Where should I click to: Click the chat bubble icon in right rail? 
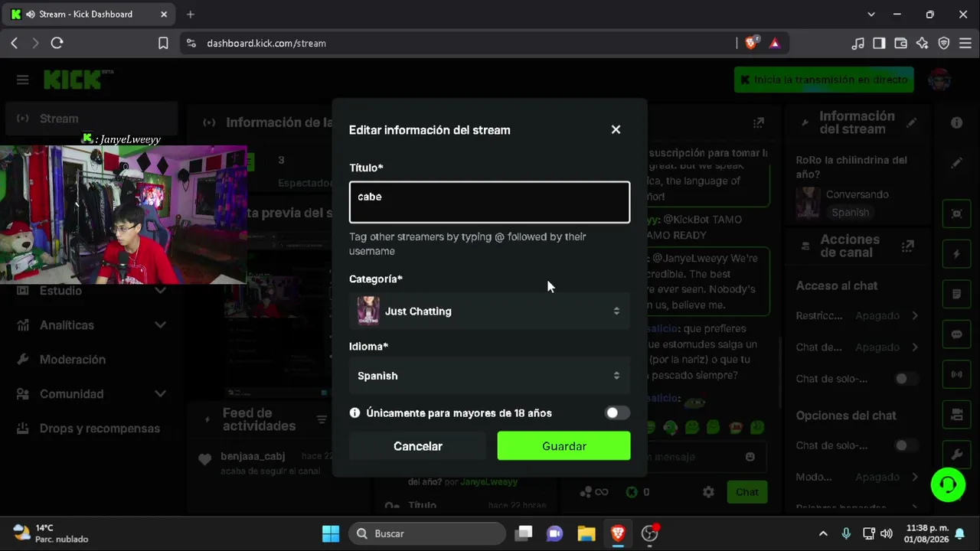956,334
